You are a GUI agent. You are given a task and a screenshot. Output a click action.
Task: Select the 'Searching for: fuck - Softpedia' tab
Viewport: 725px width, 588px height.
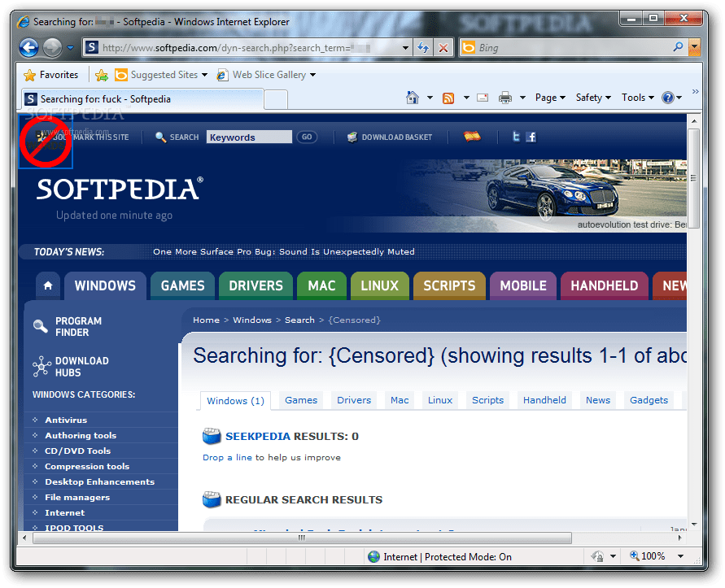tap(143, 99)
